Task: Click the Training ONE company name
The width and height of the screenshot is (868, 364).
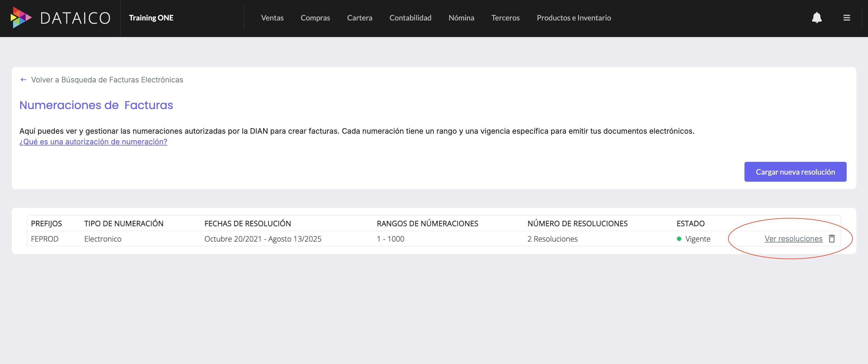Action: [151, 18]
